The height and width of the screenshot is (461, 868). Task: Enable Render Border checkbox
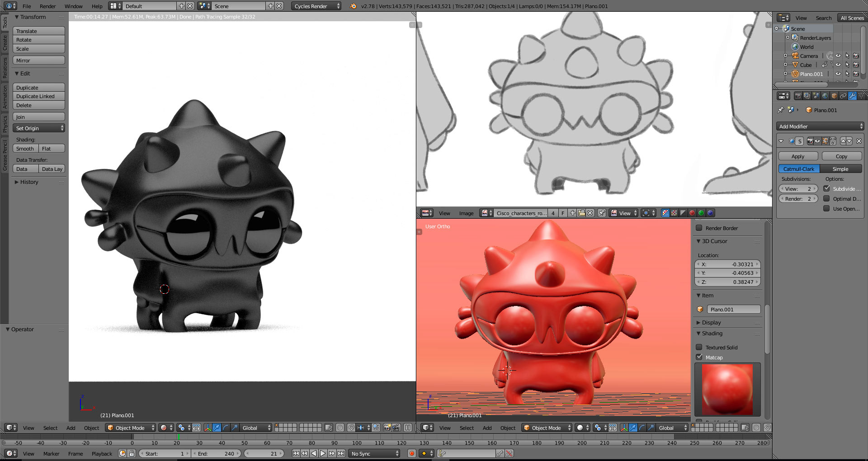coord(699,228)
